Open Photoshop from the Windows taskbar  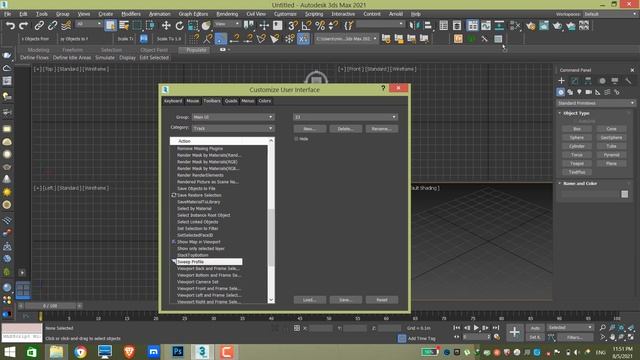point(178,352)
